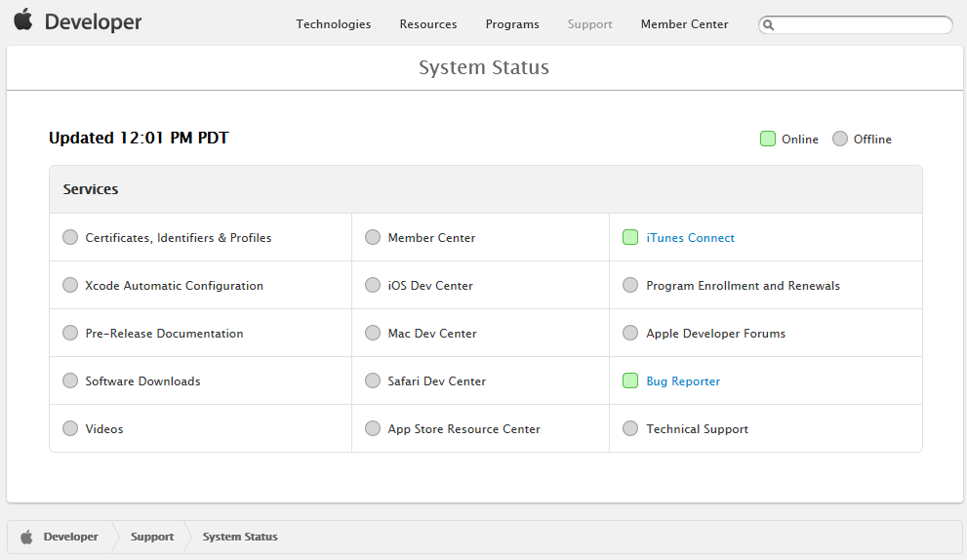Open the Programs menu
Screen dimensions: 967x560
pos(512,24)
